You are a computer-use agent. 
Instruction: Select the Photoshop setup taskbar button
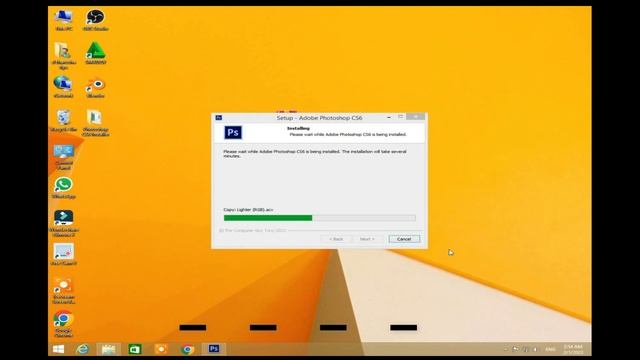pos(214,349)
